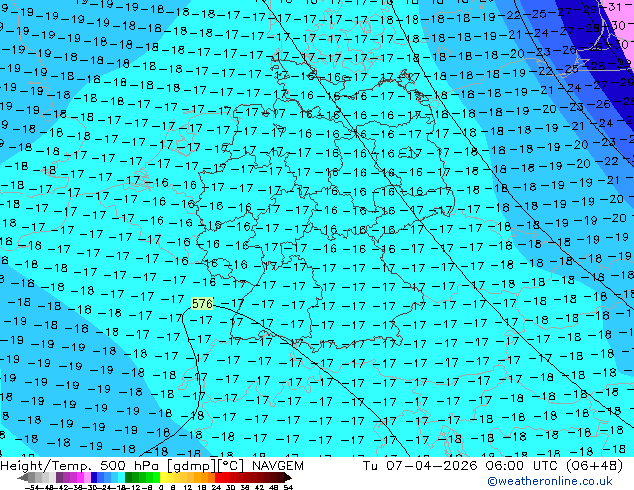Click the "500 hPa" level text
This screenshot has height=490, width=634.
(x=131, y=466)
